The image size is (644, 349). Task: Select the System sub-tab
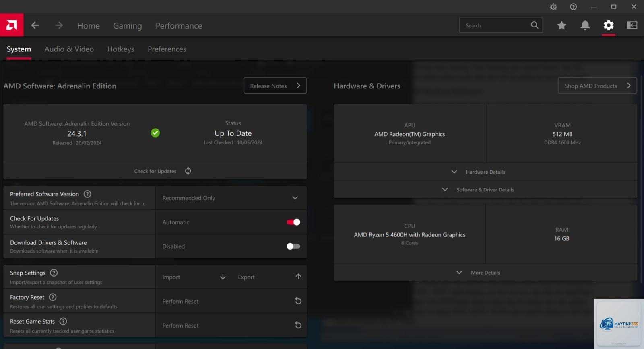[19, 49]
